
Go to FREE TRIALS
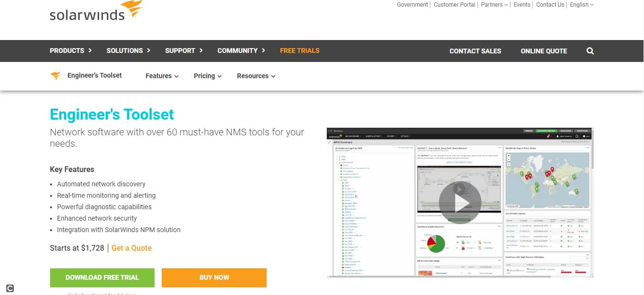click(x=300, y=51)
